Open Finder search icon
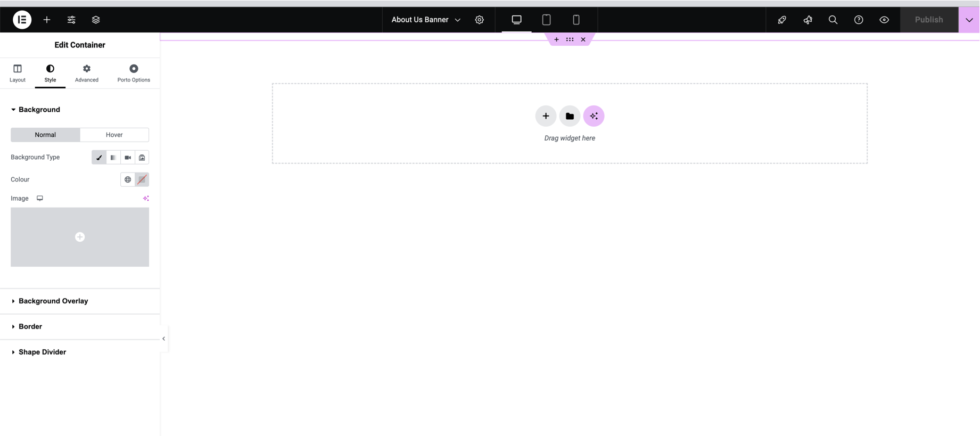 pos(833,20)
